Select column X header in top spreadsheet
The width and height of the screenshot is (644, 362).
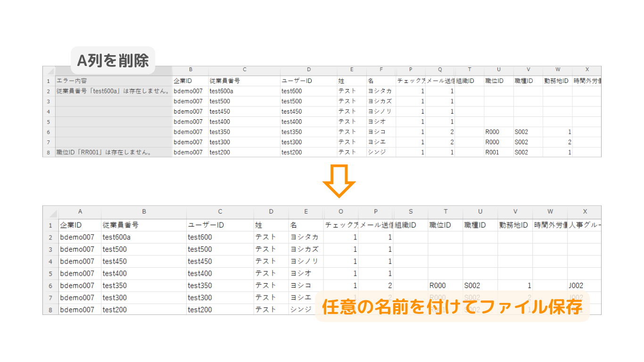587,70
